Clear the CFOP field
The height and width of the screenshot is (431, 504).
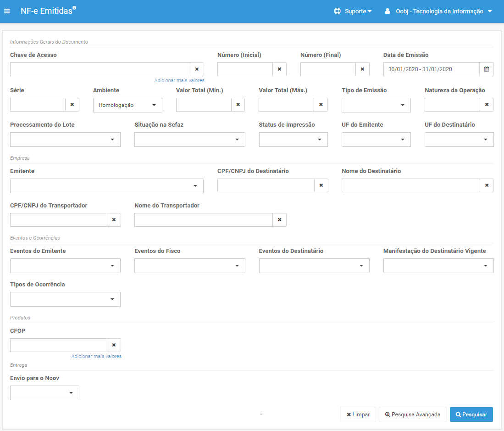tap(114, 345)
